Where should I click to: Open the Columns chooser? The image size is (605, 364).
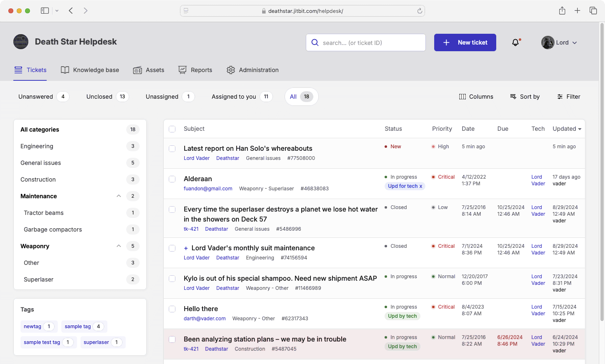coord(476,97)
